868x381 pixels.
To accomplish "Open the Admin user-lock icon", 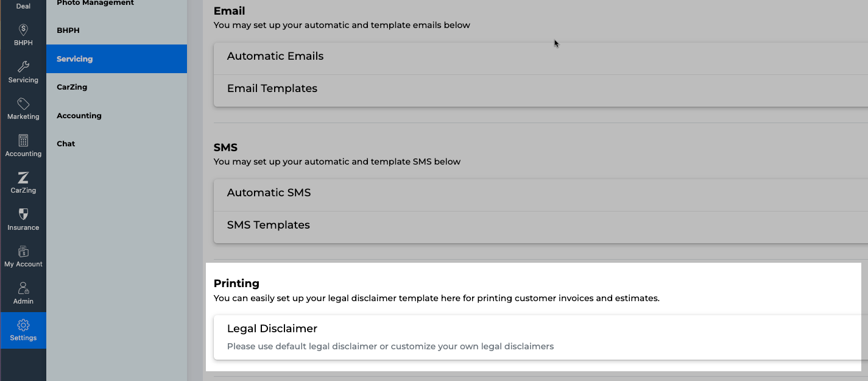I will pos(23,288).
